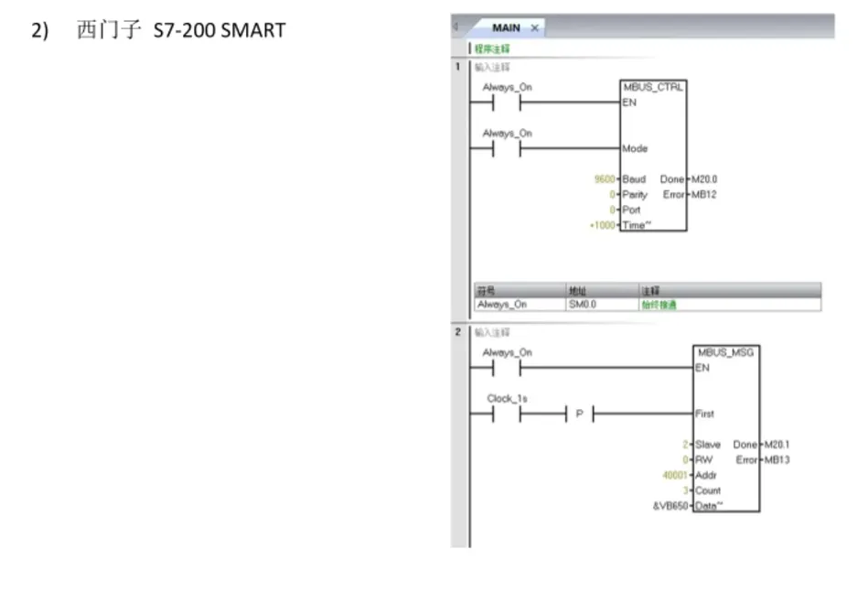
Task: Switch to the MAIN program tab
Action: click(505, 28)
